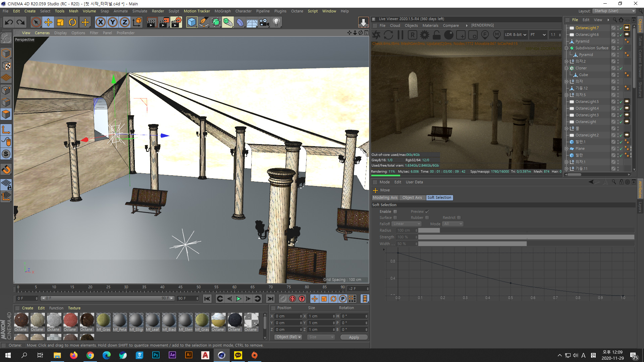Open the Camera object icon
Viewport: 644px width, 362px height.
click(264, 22)
